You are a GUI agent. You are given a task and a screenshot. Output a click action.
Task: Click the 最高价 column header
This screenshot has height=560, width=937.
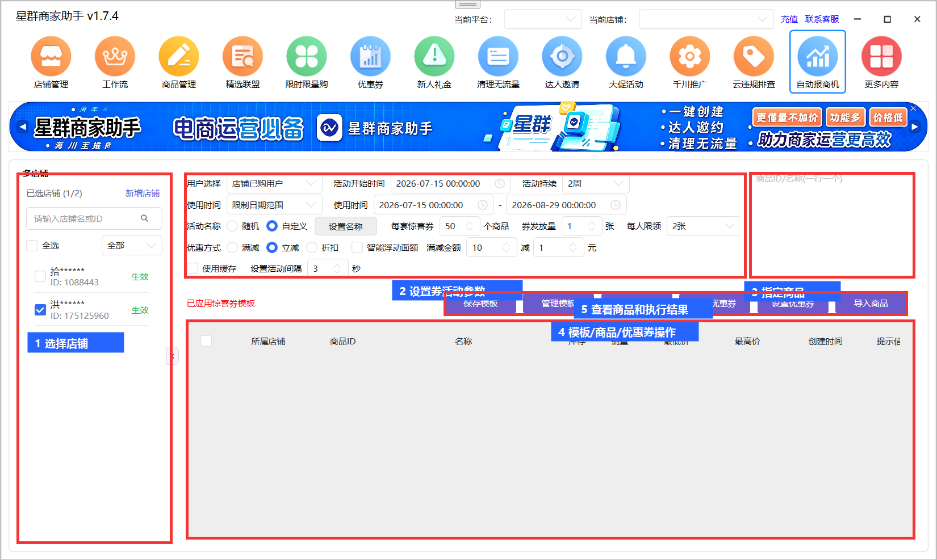pyautogui.click(x=747, y=342)
